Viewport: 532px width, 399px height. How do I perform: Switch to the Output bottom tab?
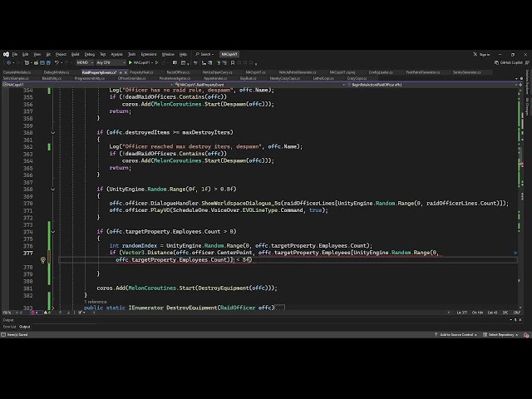click(x=24, y=327)
